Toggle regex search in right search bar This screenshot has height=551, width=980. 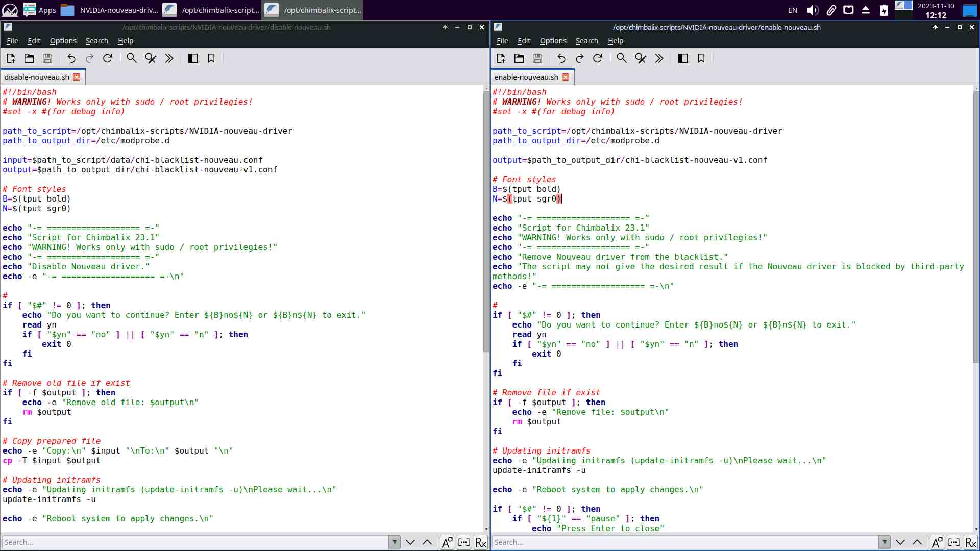click(x=970, y=542)
